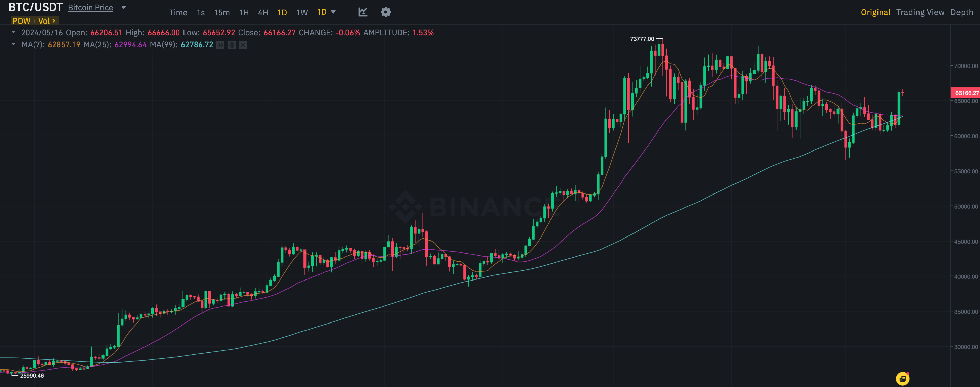Click the POW tag
Screen dimensions: 980x387
(21, 21)
